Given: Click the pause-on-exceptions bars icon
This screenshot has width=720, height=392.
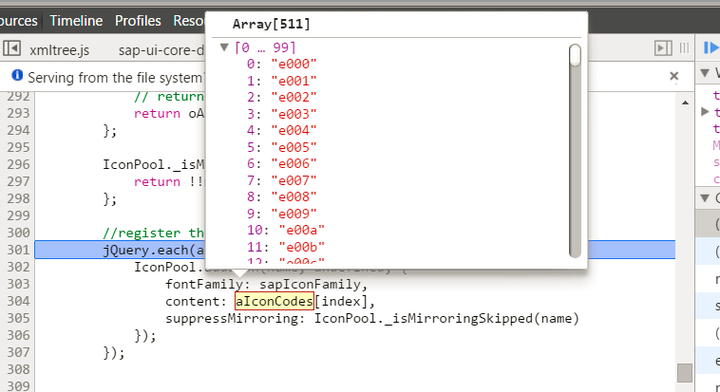Looking at the screenshot, I should (684, 48).
